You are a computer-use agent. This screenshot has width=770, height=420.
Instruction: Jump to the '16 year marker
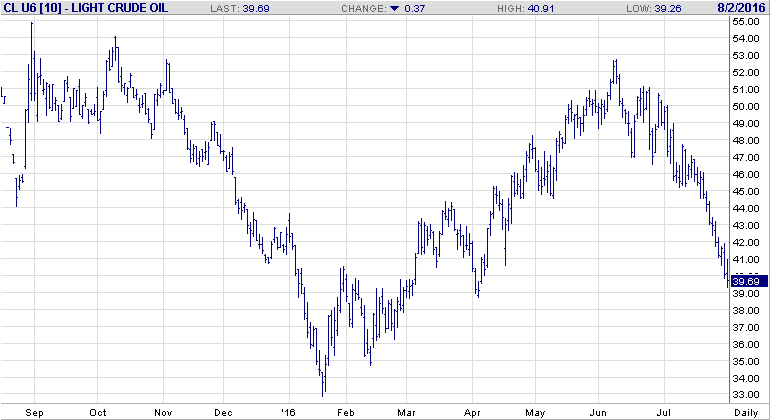click(287, 411)
